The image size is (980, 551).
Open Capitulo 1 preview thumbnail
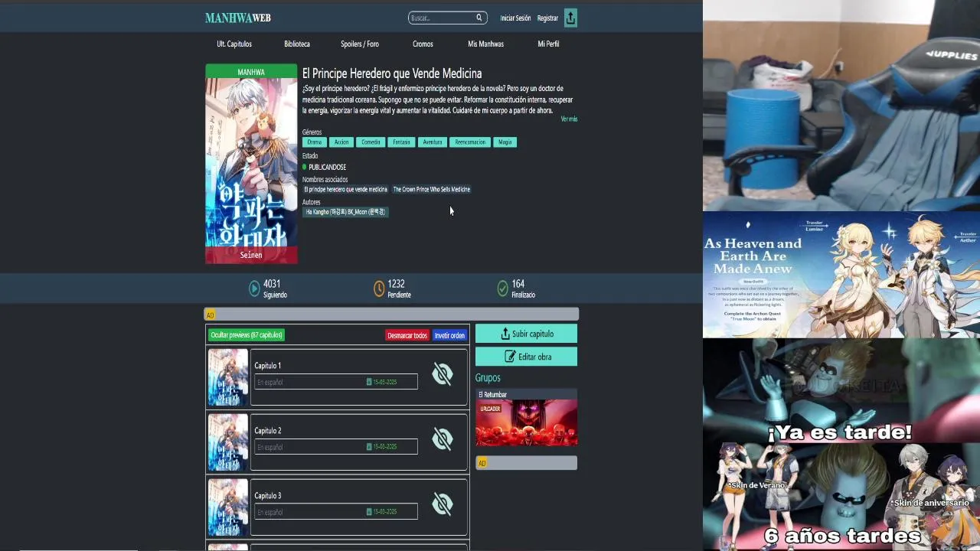[228, 377]
